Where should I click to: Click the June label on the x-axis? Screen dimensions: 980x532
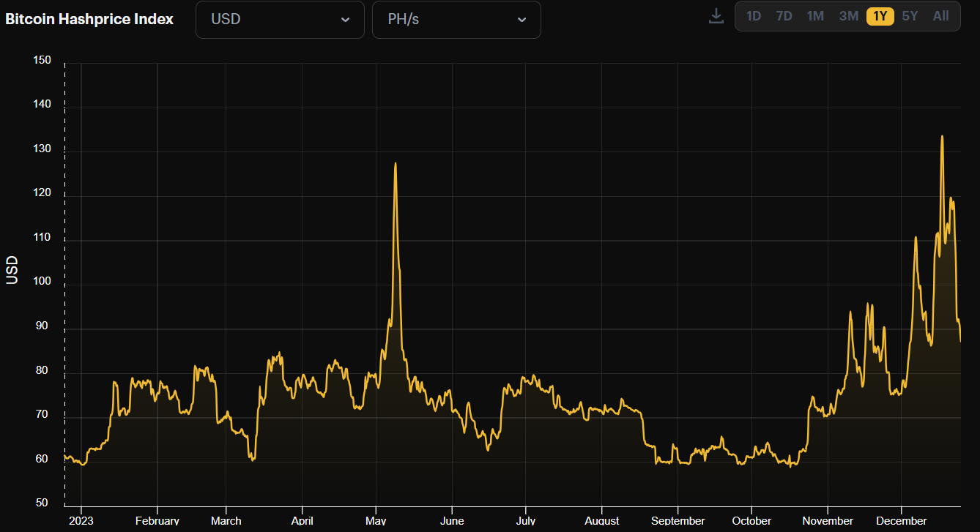452,521
